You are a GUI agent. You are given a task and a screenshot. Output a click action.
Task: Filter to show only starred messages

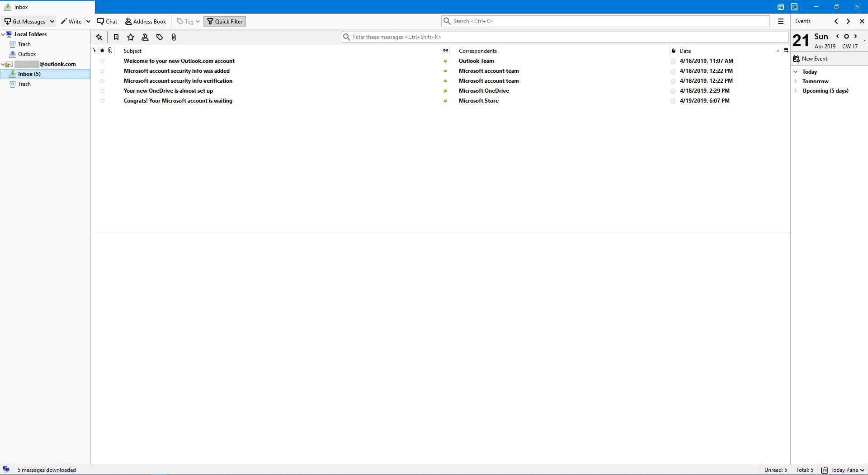pyautogui.click(x=131, y=37)
